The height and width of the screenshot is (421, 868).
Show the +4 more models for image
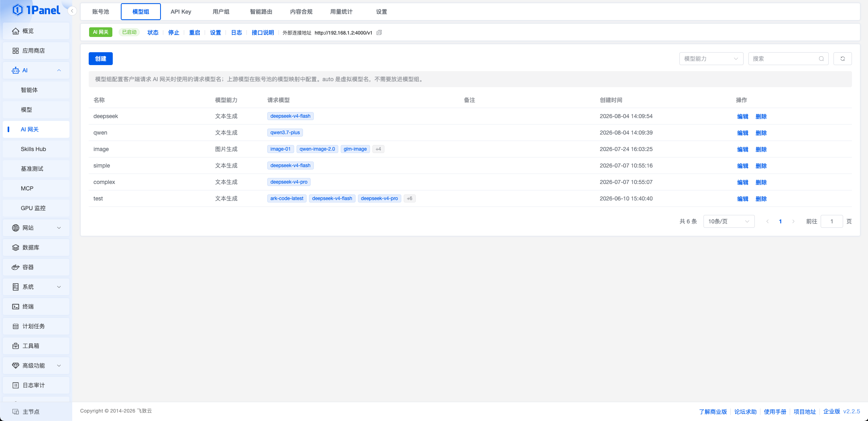(378, 149)
